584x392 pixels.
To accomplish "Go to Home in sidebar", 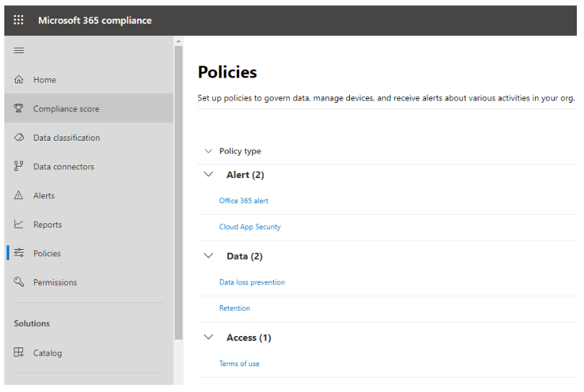I will (x=89, y=80).
